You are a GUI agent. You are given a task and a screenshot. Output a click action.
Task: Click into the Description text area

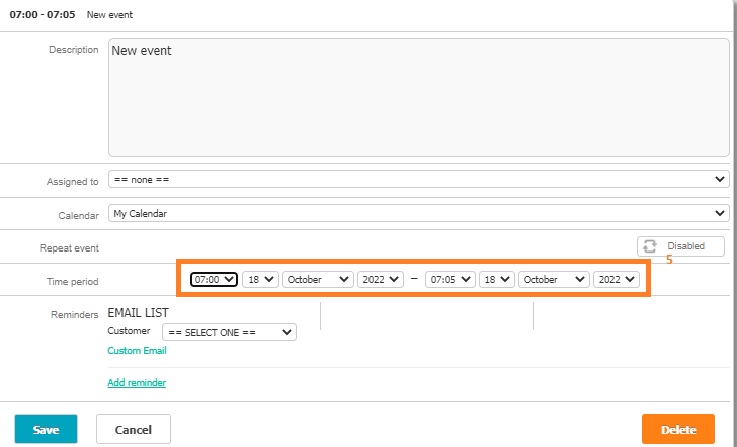418,98
